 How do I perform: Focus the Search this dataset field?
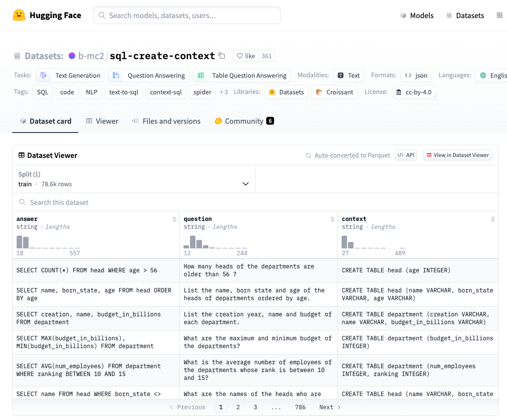coord(255,202)
